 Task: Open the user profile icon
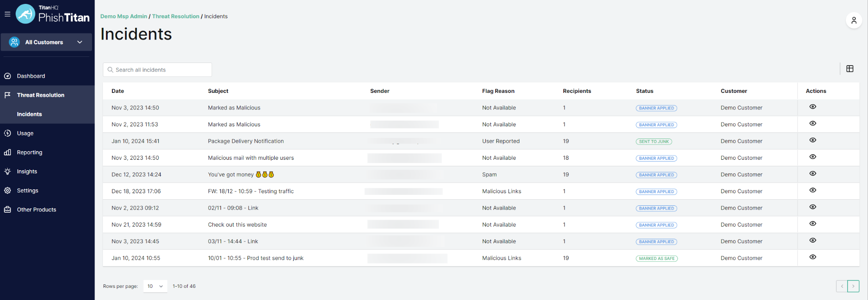pos(854,20)
